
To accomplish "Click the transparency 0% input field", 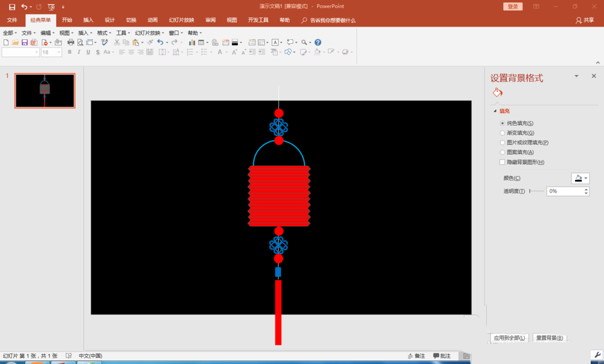I will click(565, 191).
